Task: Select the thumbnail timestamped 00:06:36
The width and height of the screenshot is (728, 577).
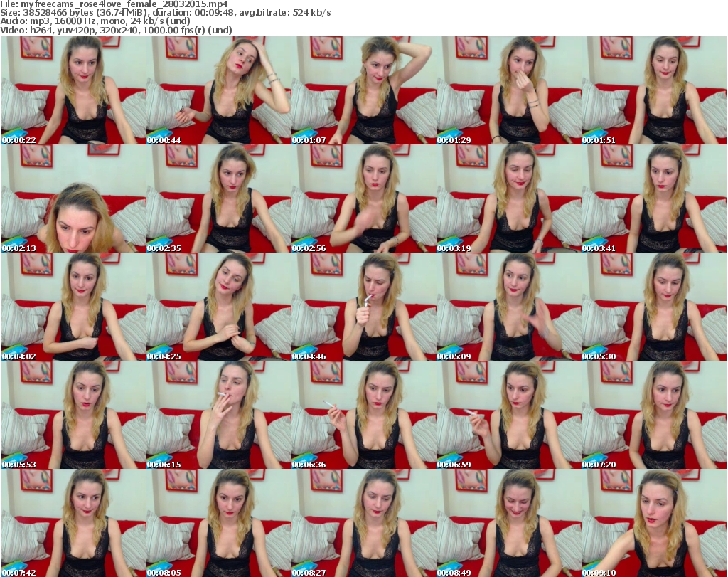Action: click(363, 415)
